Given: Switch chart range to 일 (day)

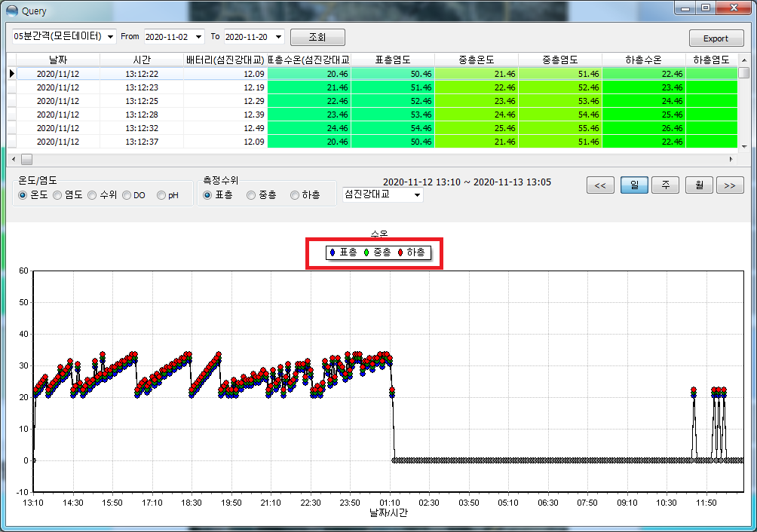Looking at the screenshot, I should pyautogui.click(x=634, y=185).
